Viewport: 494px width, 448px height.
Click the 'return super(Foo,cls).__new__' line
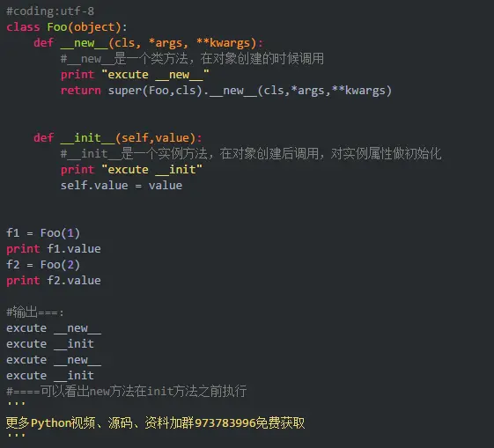226,91
